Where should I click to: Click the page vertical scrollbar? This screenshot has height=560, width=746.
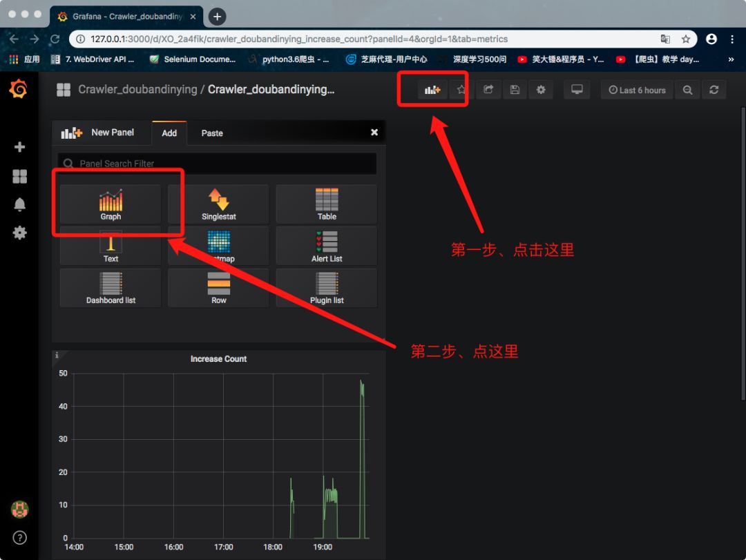coord(743,253)
